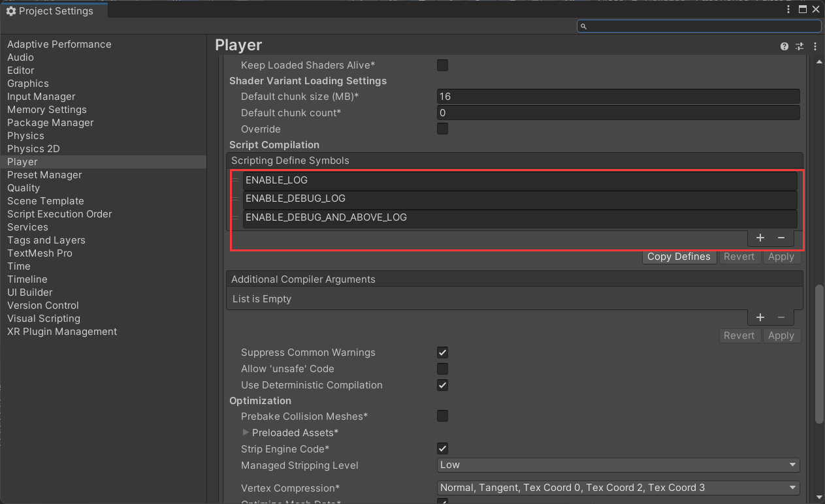Click the Default chunk size field

pyautogui.click(x=618, y=96)
